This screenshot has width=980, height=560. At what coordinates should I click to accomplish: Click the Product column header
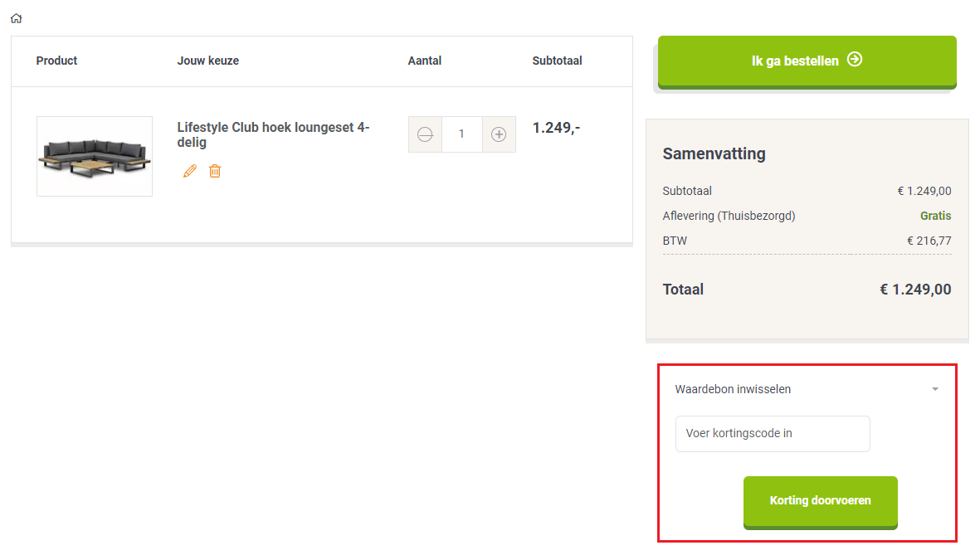point(56,61)
